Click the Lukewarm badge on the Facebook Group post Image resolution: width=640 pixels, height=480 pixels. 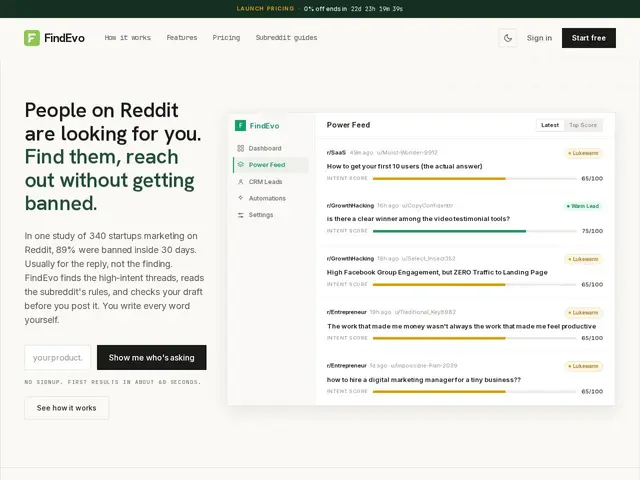pyautogui.click(x=583, y=259)
